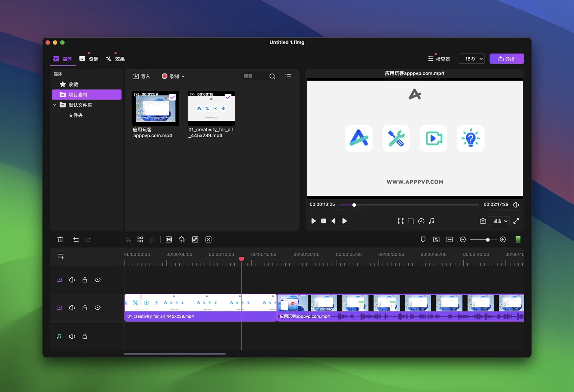Image resolution: width=574 pixels, height=392 pixels.
Task: Click the crop icon under preview
Action: (411, 221)
